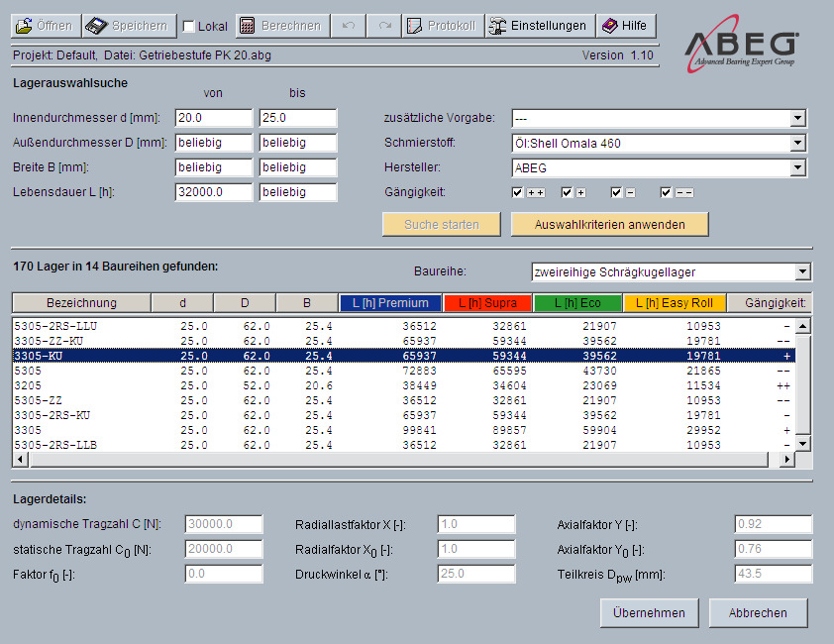The height and width of the screenshot is (644, 834).
Task: Select bearing row 3205
Action: click(x=404, y=385)
